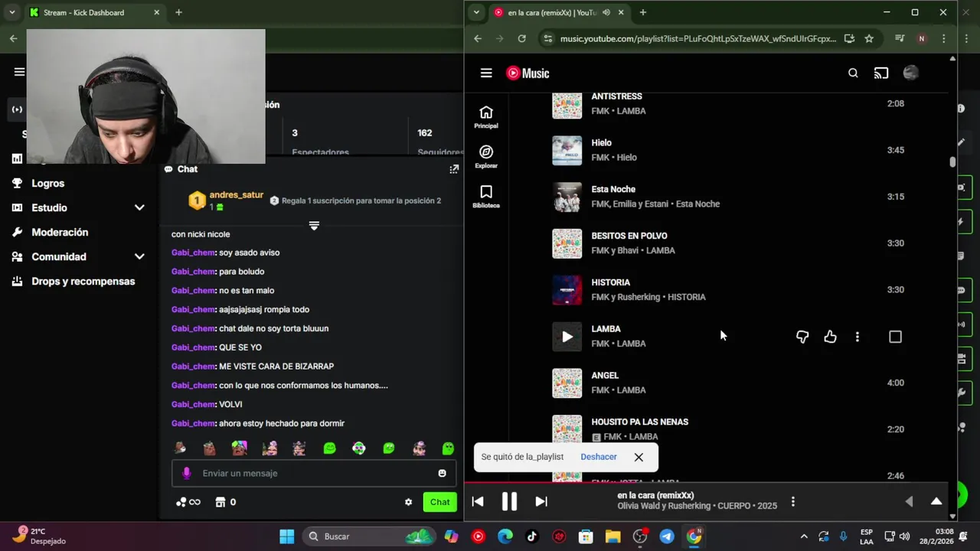Open the media control button in Chrome toolbar
Screen dimensions: 980x551
pos(900,38)
